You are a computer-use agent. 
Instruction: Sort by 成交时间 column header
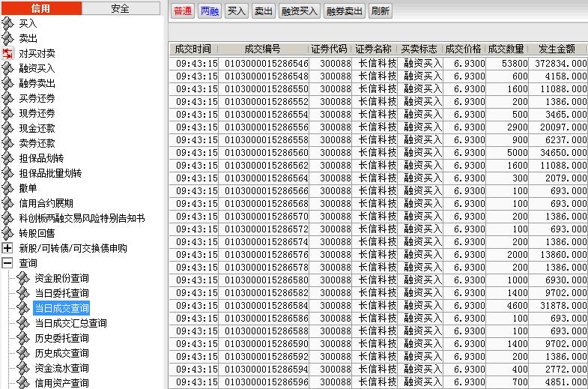click(x=193, y=49)
